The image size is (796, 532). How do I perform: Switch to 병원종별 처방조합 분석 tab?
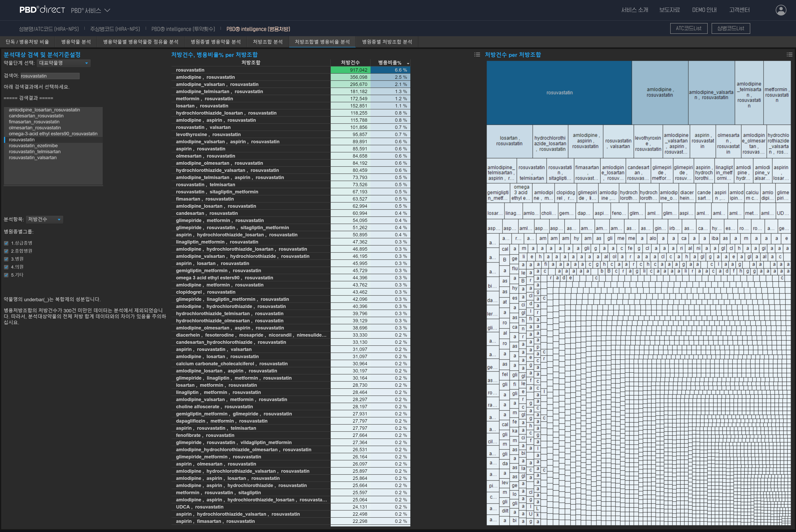(387, 42)
